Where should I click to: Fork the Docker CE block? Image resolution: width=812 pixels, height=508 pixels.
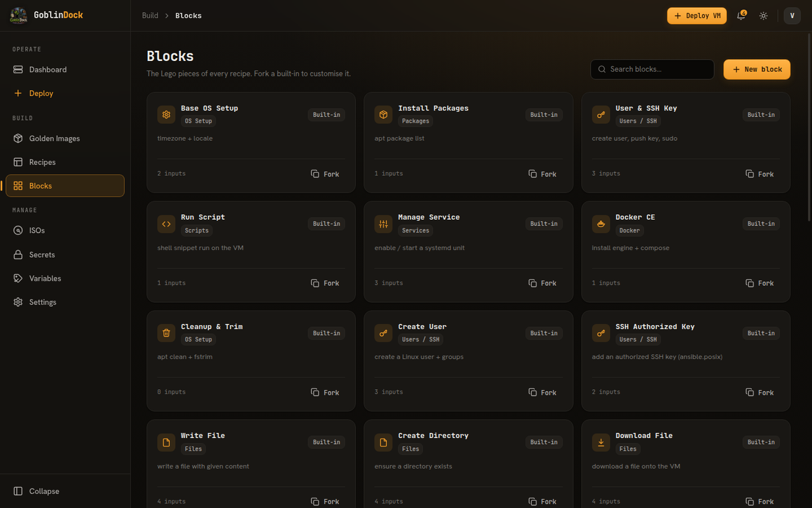pyautogui.click(x=759, y=283)
